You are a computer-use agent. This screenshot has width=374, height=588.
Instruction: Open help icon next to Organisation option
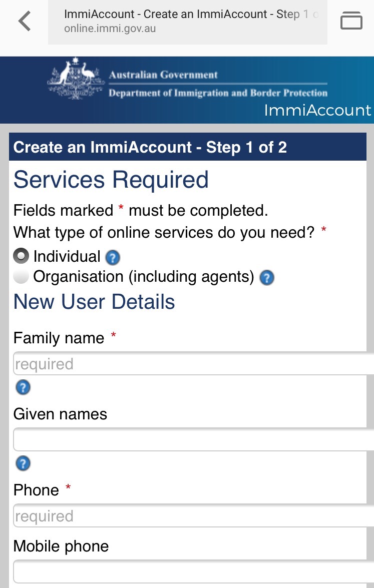[x=267, y=278]
